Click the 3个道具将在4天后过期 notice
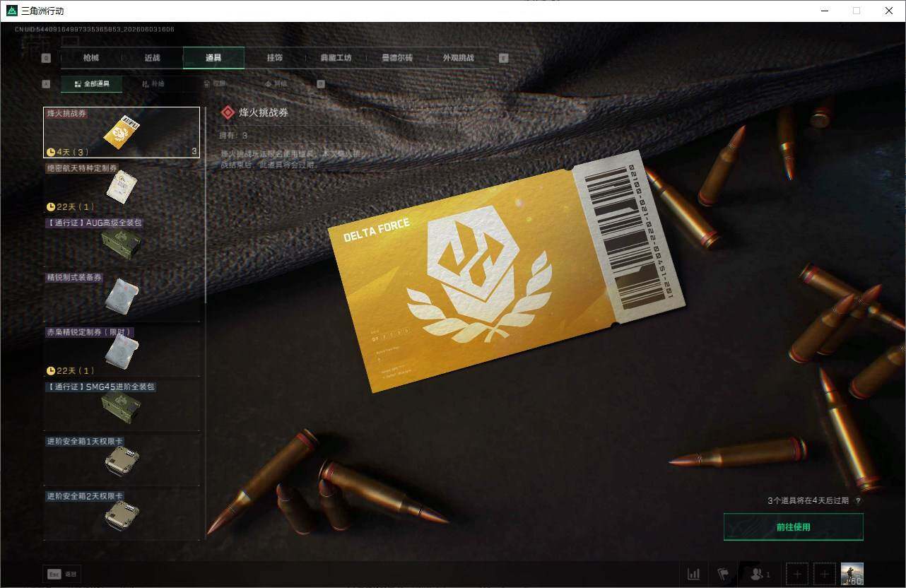Screen dimensions: 906x588 pos(808,501)
